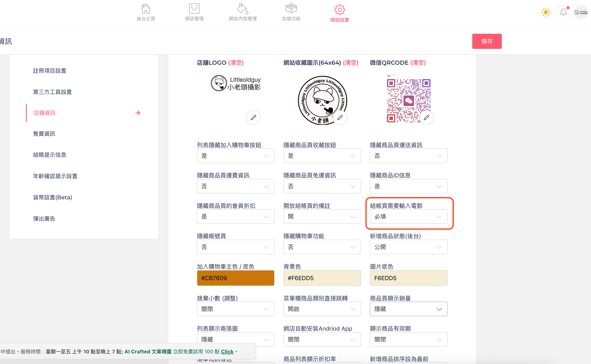The width and height of the screenshot is (591, 364).
Task: Expand 商品頁顯示銷量 dropdown
Action: (408, 309)
